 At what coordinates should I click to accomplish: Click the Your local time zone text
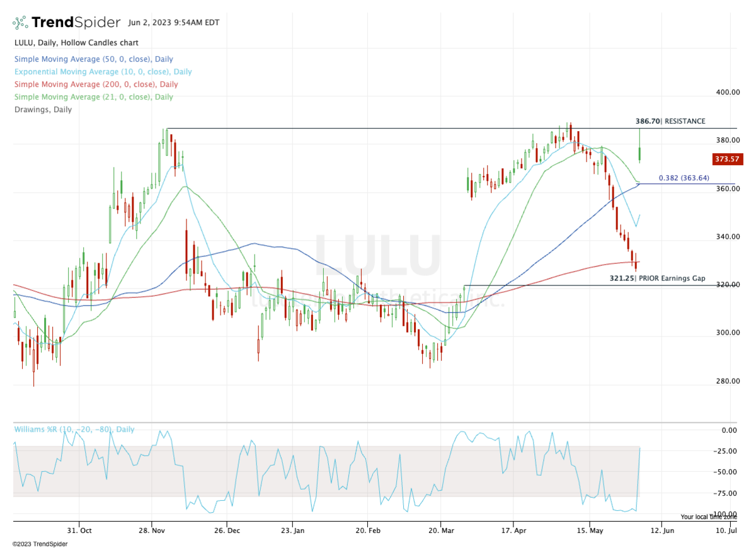point(707,517)
